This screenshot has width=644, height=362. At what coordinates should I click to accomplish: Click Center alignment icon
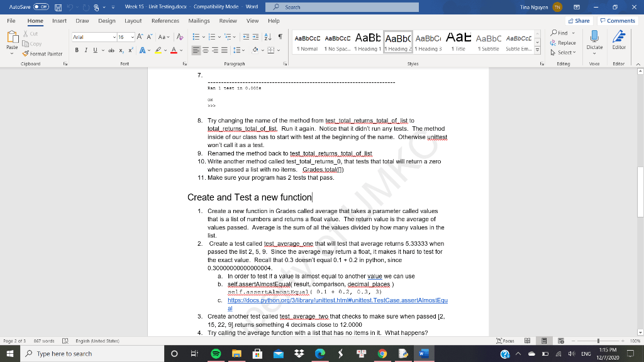(x=206, y=50)
